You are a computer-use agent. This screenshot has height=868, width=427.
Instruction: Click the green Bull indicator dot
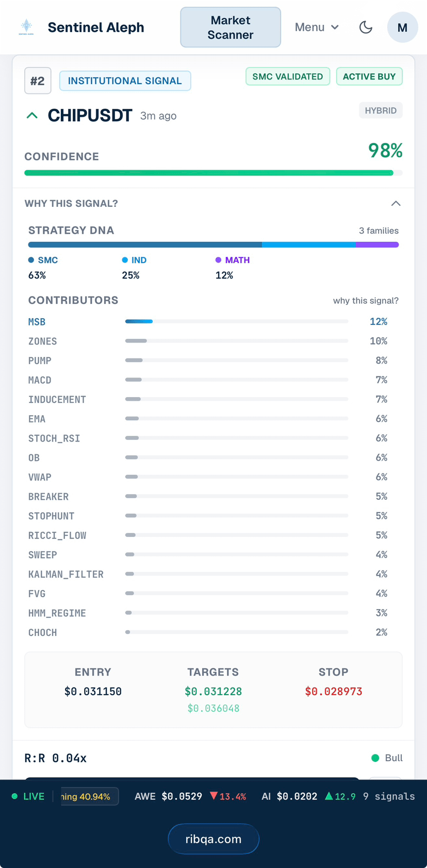[x=375, y=758]
